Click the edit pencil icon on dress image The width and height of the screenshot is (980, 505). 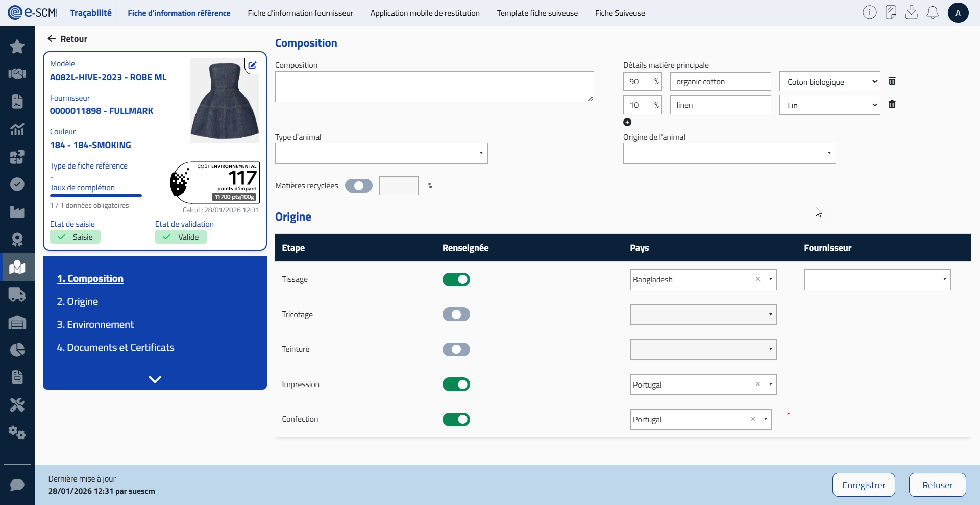(x=252, y=65)
